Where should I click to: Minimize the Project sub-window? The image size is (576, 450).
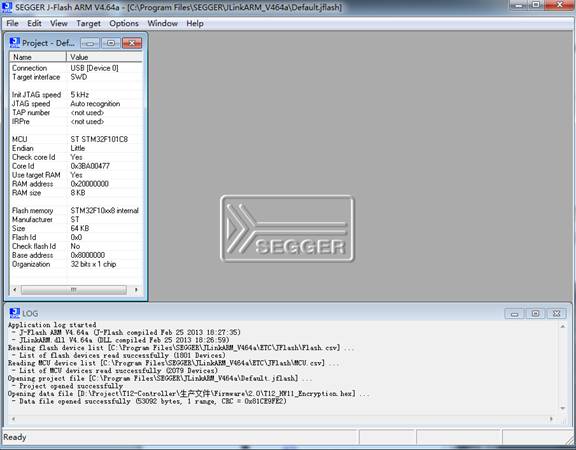click(x=90, y=43)
